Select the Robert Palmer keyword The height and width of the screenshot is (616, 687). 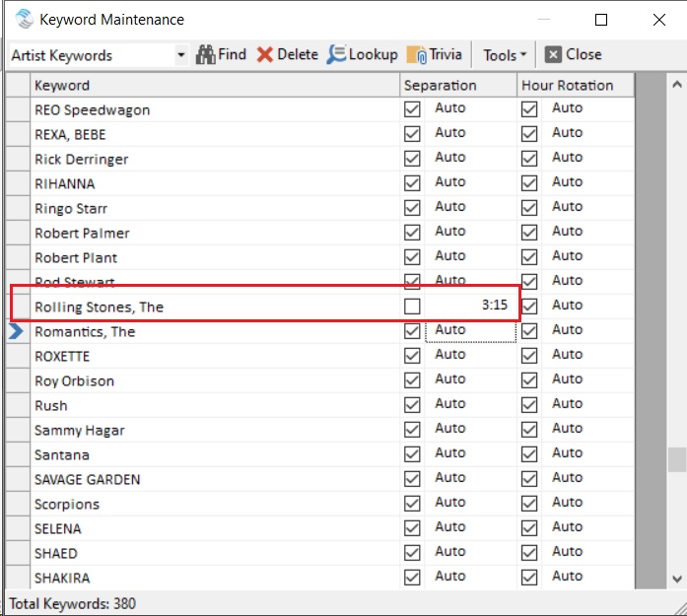82,233
